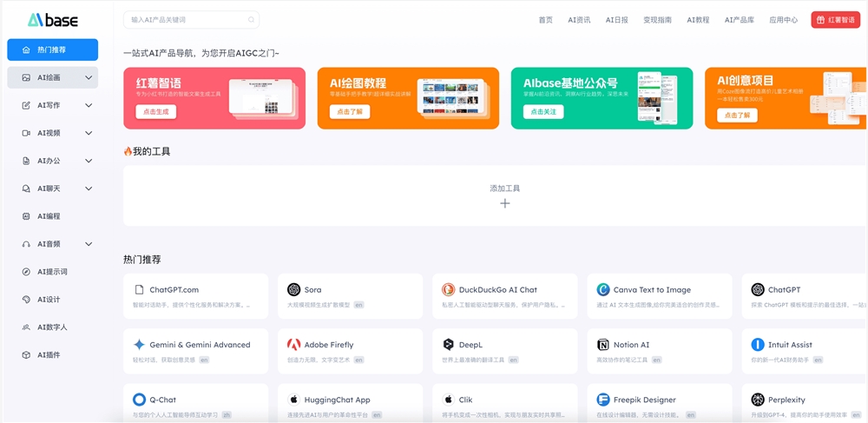868x423 pixels.
Task: Click the search magnifier icon
Action: (x=252, y=19)
